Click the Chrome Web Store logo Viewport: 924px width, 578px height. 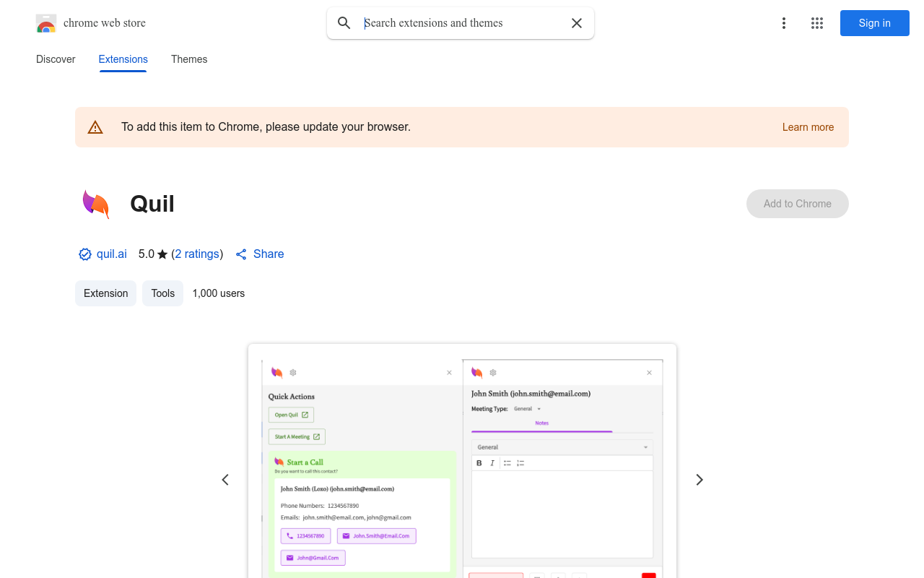46,23
